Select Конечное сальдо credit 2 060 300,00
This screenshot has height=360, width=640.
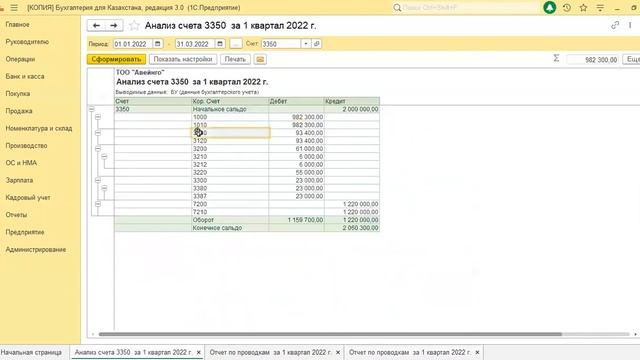pos(352,228)
